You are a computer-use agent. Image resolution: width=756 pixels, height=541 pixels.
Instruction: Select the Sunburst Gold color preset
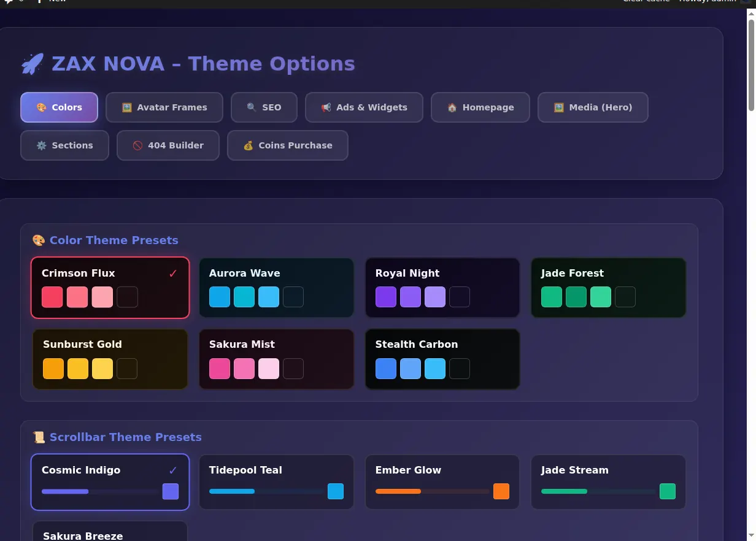pos(110,359)
